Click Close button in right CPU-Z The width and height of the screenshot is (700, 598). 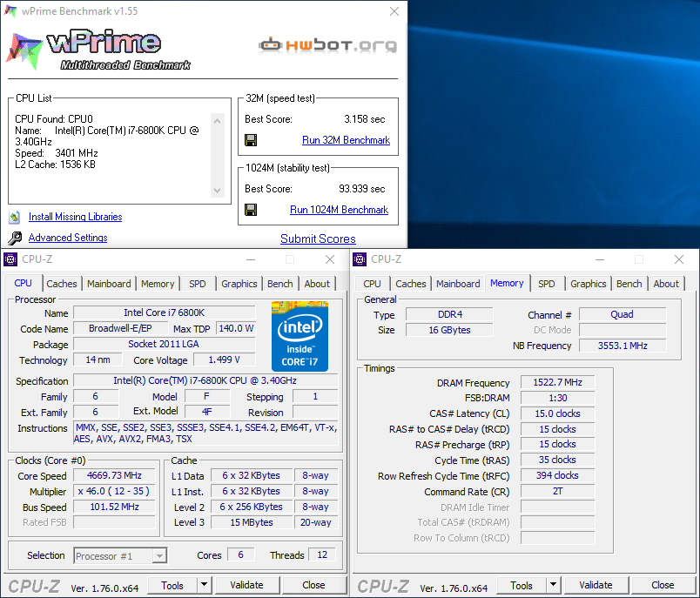[663, 585]
